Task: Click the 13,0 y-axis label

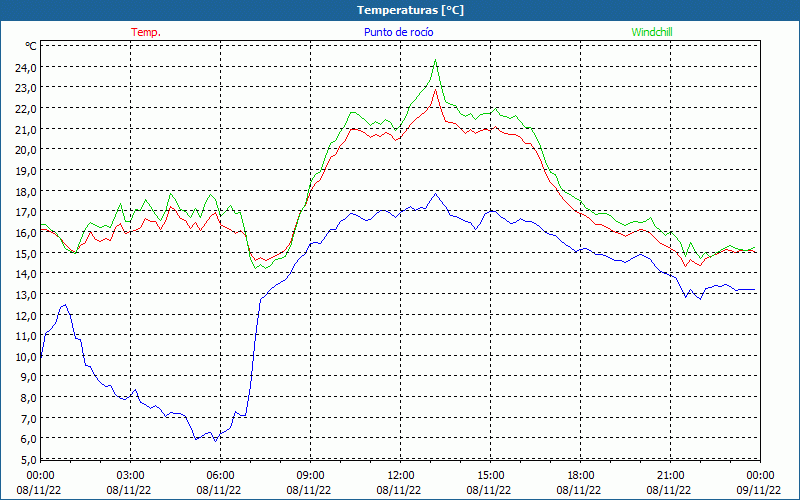Action: tap(26, 294)
